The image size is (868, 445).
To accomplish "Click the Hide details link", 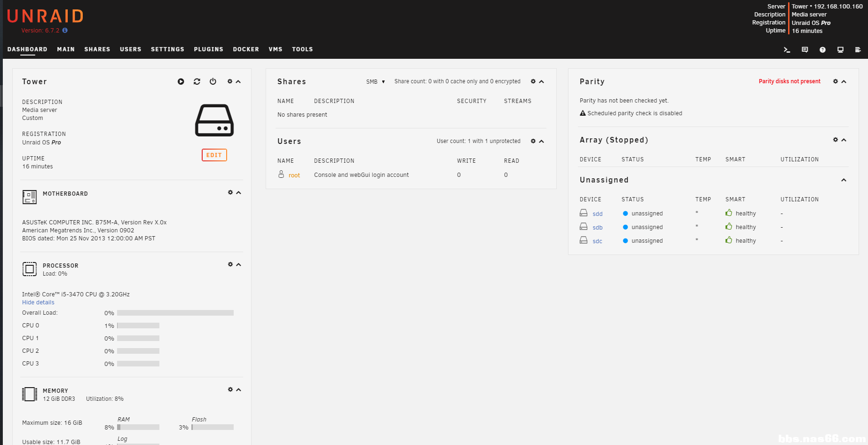I will [x=38, y=302].
